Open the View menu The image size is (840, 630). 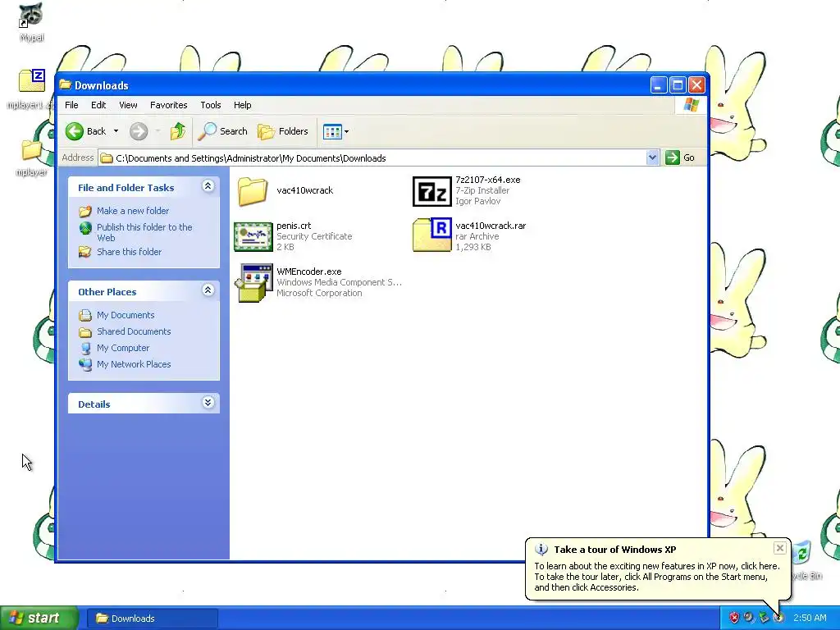[x=128, y=105]
